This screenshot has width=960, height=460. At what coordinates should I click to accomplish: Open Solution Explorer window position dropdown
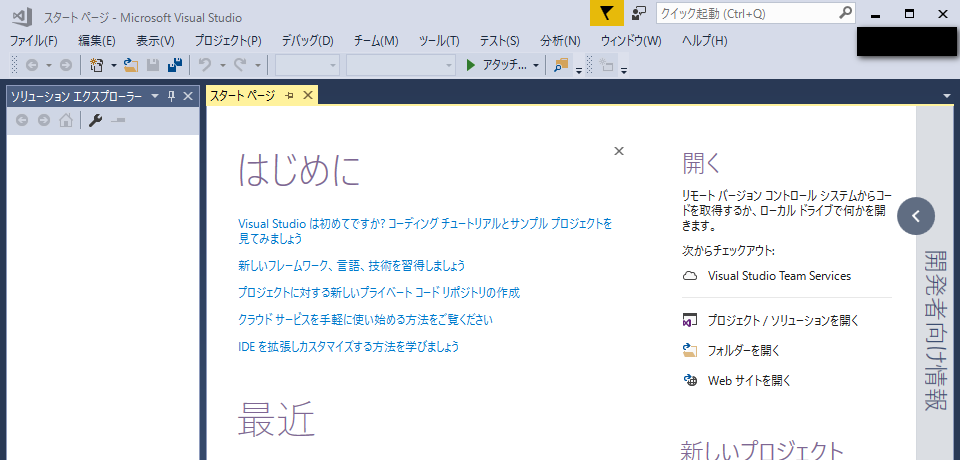click(x=155, y=96)
